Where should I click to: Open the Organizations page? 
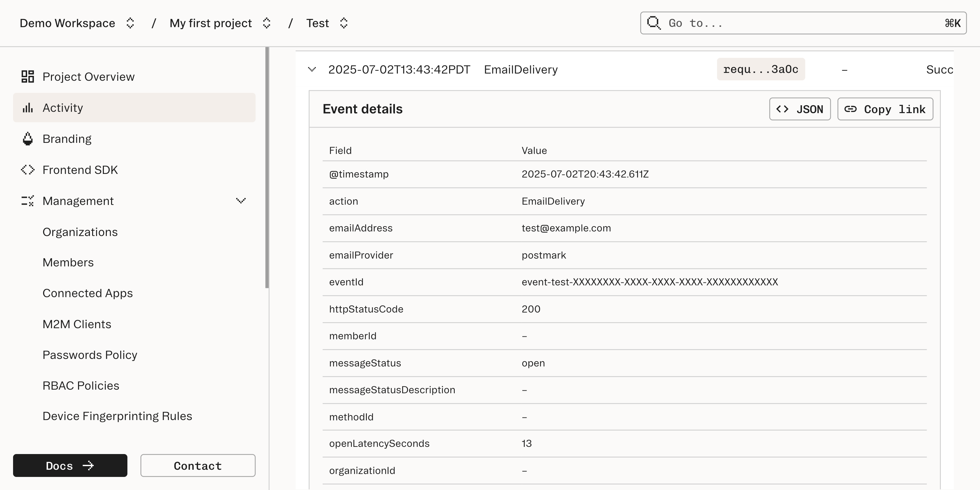[80, 232]
